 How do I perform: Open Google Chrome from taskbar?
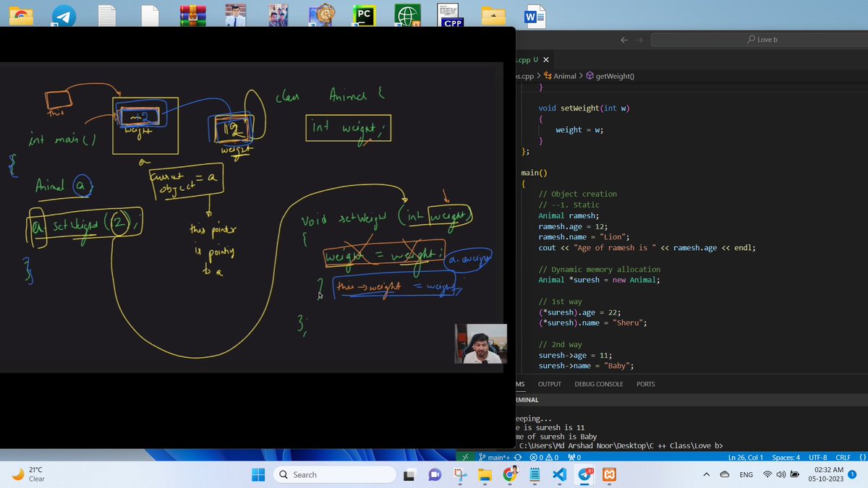[510, 475]
